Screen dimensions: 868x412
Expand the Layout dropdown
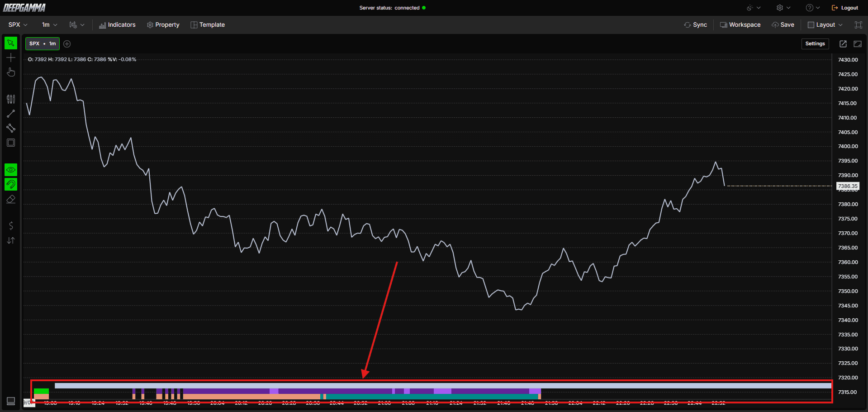coord(825,25)
